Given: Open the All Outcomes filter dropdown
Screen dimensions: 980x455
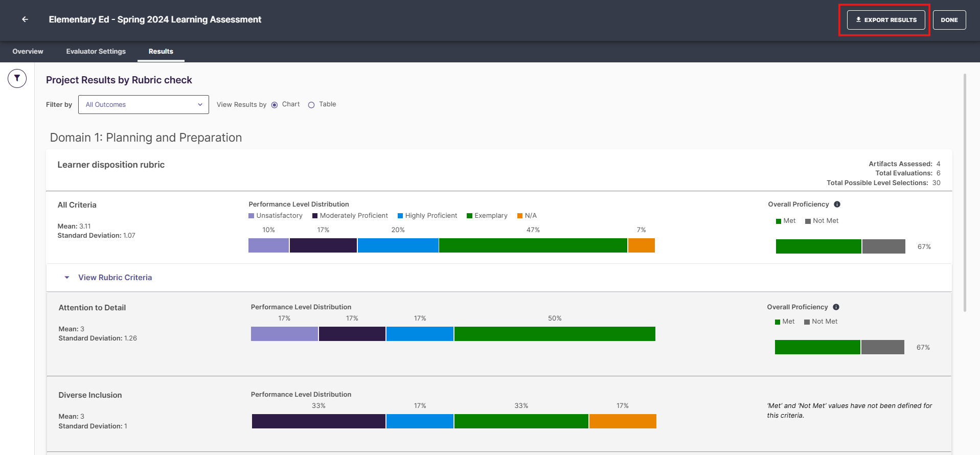Looking at the screenshot, I should pyautogui.click(x=144, y=104).
